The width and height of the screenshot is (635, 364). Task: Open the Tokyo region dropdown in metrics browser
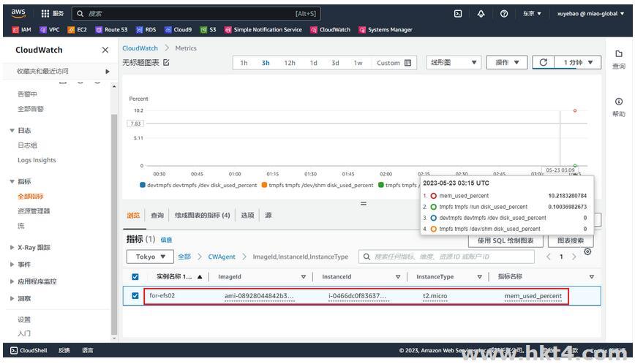click(x=150, y=257)
